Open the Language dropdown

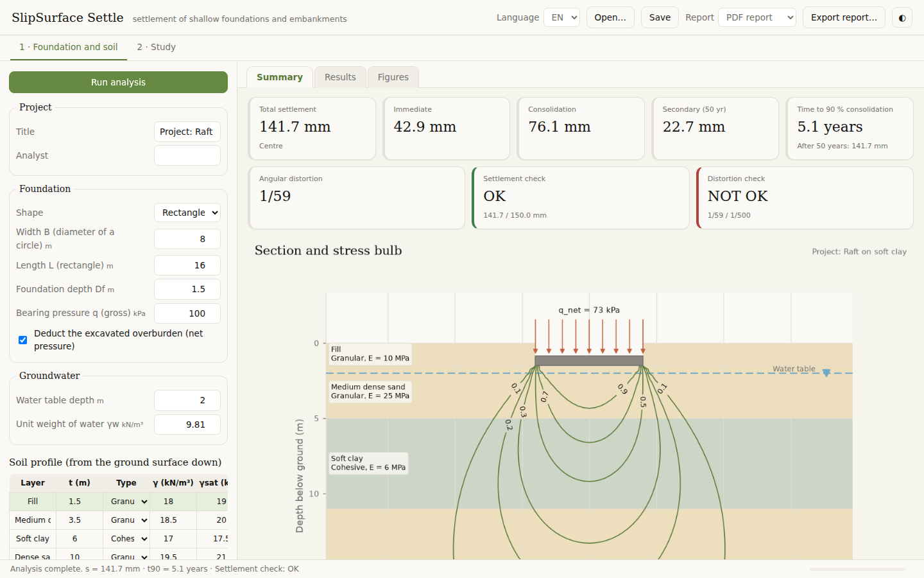(561, 17)
